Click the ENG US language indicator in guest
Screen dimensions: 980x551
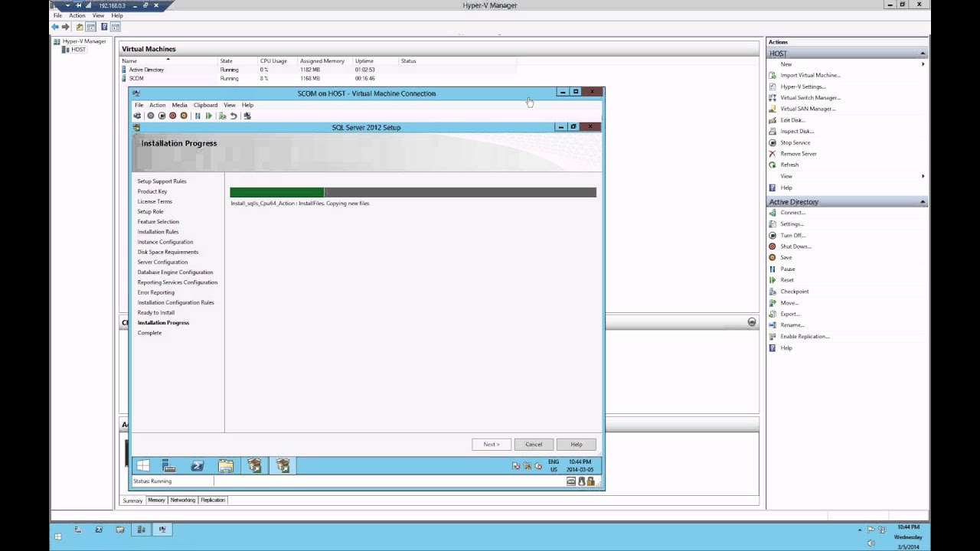554,465
